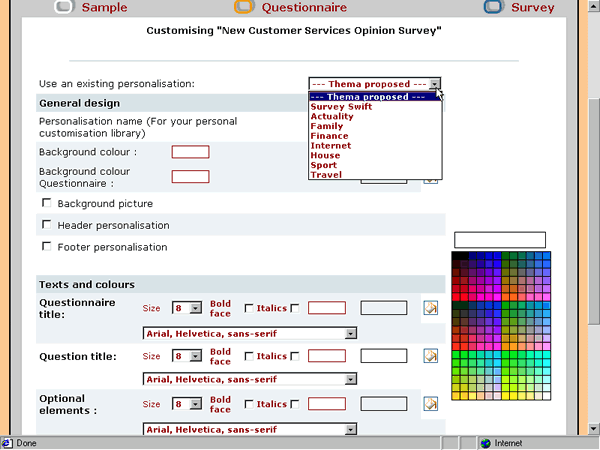This screenshot has height=450, width=600.
Task: Select House theme option
Action: [375, 155]
